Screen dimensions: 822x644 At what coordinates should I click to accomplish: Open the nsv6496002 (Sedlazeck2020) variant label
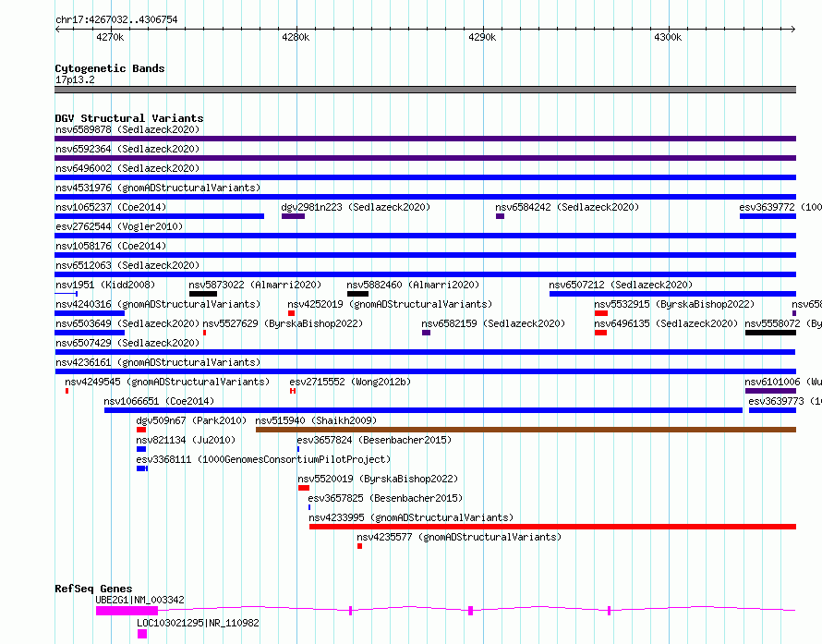[127, 168]
